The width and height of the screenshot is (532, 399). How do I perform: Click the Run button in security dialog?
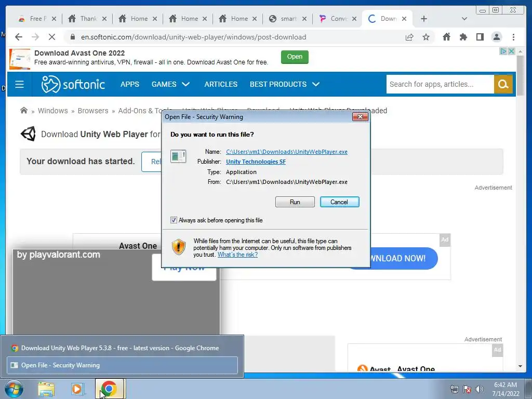(x=295, y=202)
